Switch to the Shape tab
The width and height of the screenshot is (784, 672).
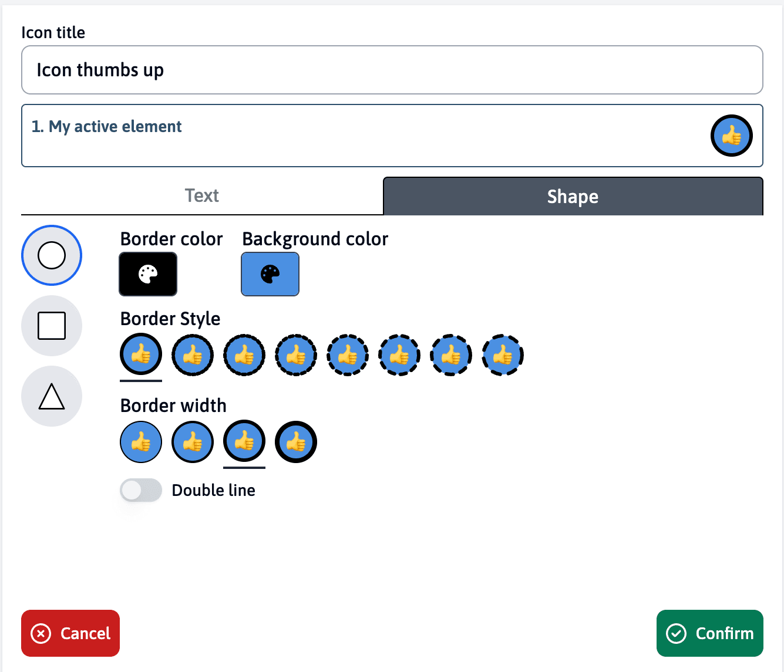[x=573, y=196]
